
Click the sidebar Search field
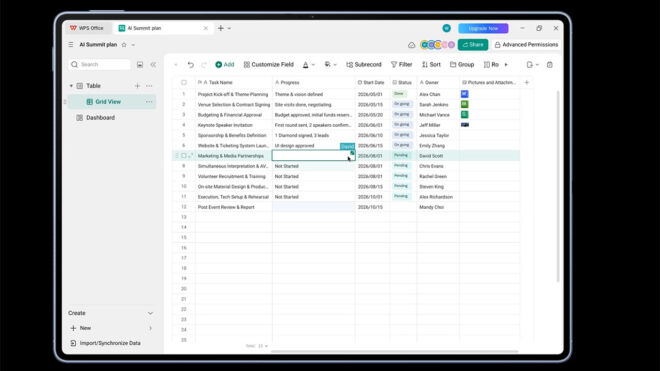pos(99,64)
